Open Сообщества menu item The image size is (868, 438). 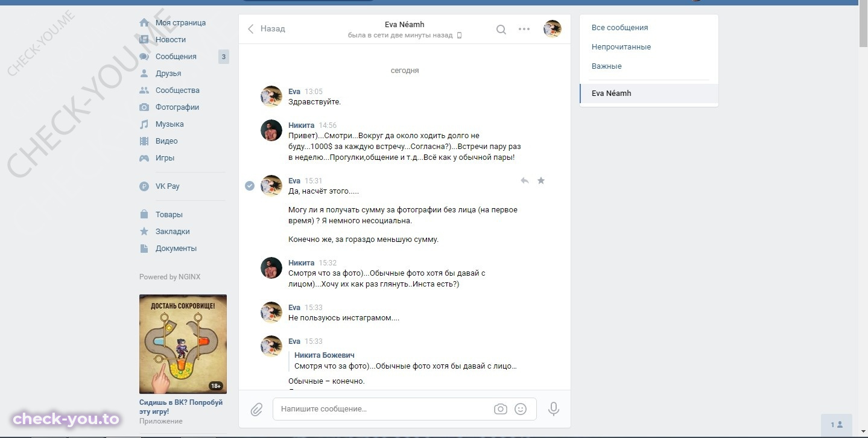pyautogui.click(x=177, y=90)
